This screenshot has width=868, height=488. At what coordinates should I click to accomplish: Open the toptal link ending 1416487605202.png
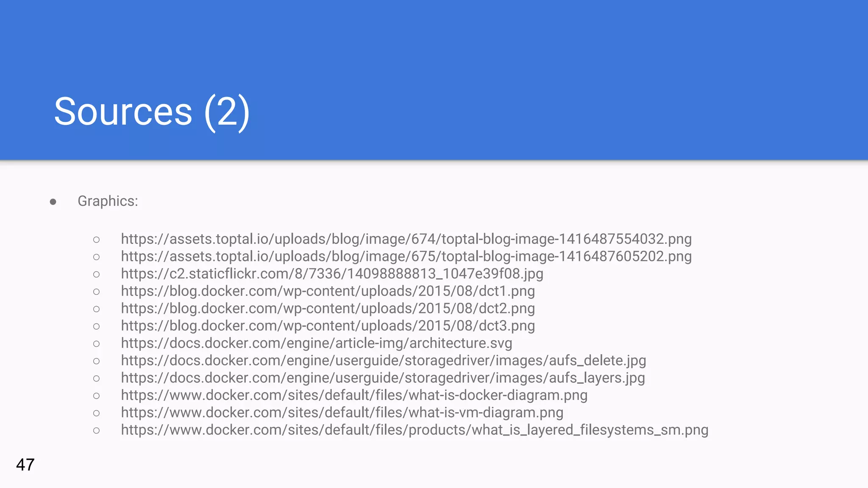coord(406,256)
